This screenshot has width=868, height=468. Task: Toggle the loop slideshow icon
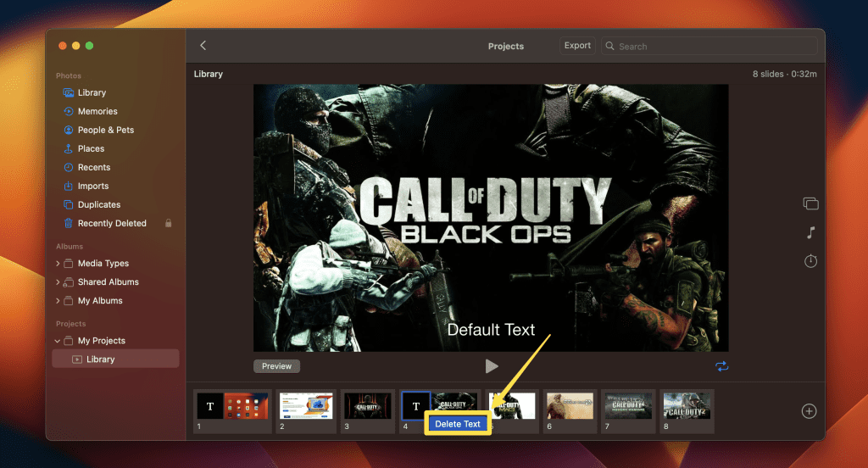tap(722, 366)
